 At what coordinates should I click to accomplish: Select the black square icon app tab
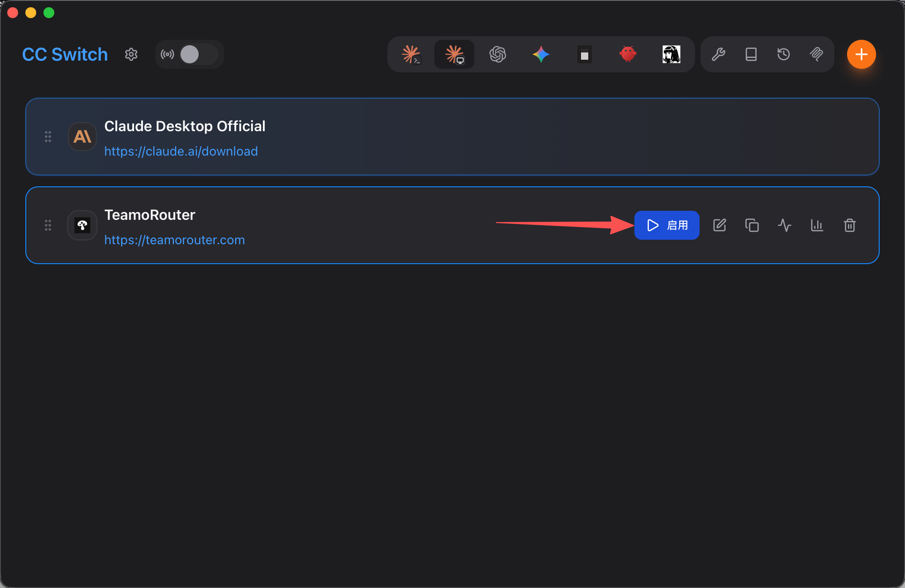[x=585, y=54]
